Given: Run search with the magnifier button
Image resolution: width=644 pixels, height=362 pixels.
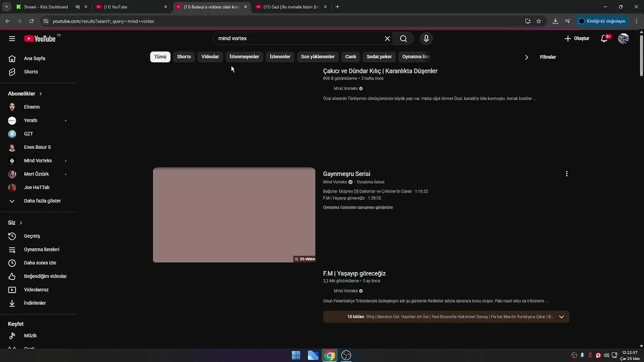Looking at the screenshot, I should (x=404, y=39).
